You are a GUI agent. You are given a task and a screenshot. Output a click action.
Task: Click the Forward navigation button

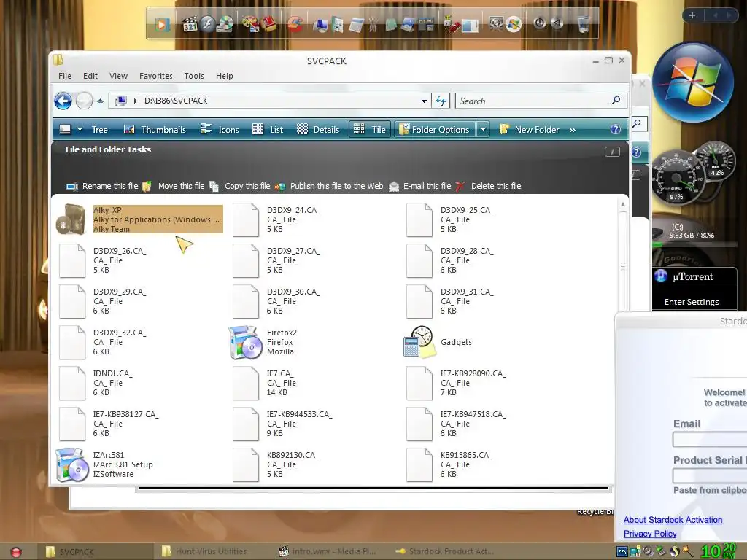coord(85,101)
